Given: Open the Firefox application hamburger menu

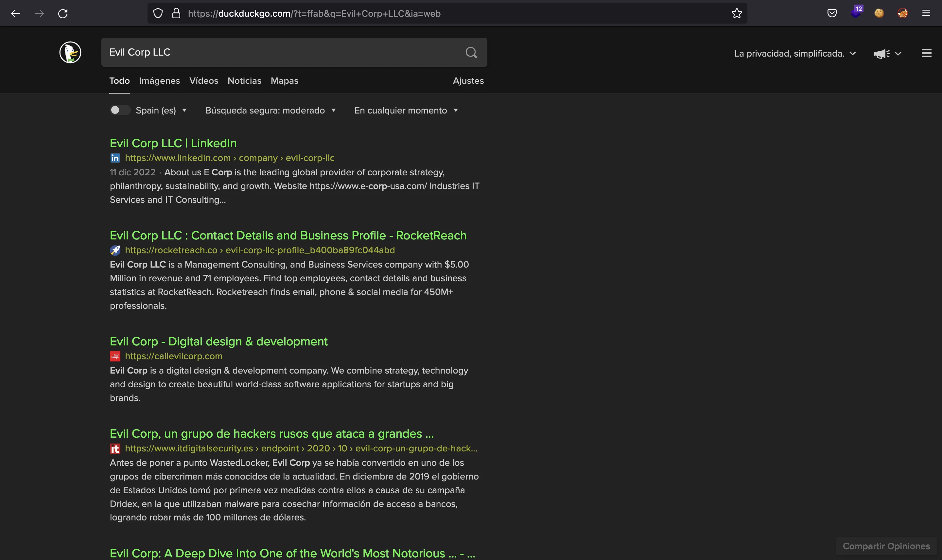Looking at the screenshot, I should tap(926, 14).
